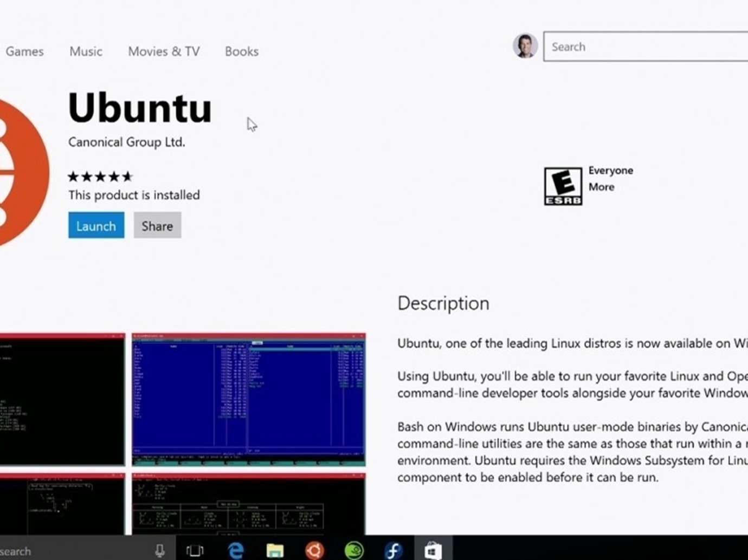Click the 'Bash on Windows runs Ubuntu' paragraph
The height and width of the screenshot is (560, 748).
(x=572, y=452)
